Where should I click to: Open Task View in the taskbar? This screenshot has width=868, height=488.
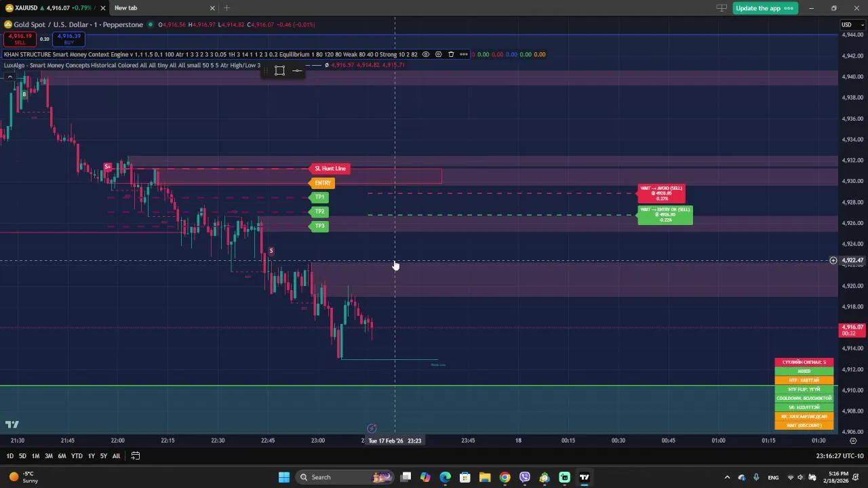[406, 477]
